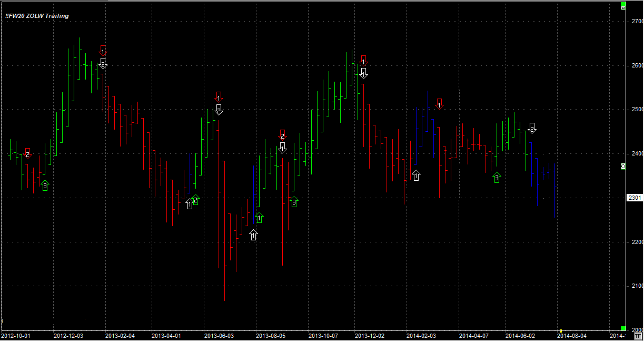Click the 2013-10-07 date label
Viewport: 644px width, 341px height.
point(322,335)
